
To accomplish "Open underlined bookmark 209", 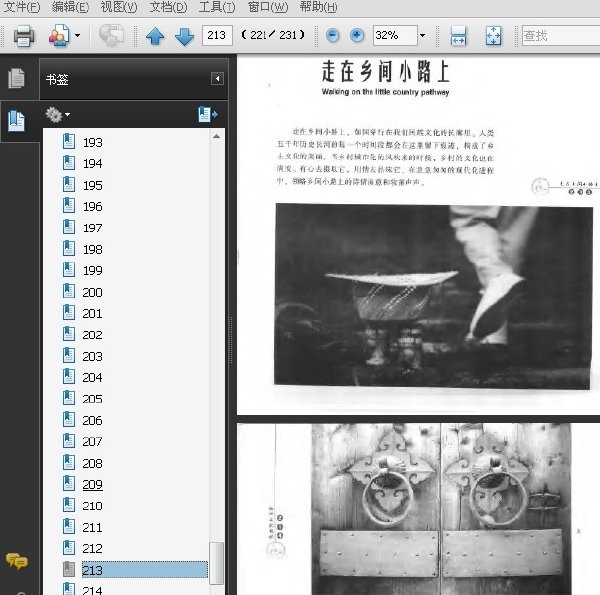I will (93, 484).
